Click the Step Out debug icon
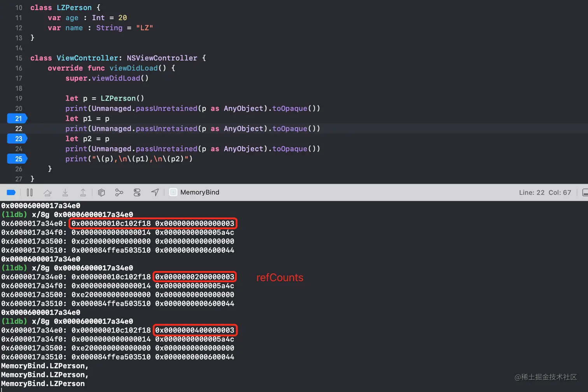The height and width of the screenshot is (392, 588). 83,192
